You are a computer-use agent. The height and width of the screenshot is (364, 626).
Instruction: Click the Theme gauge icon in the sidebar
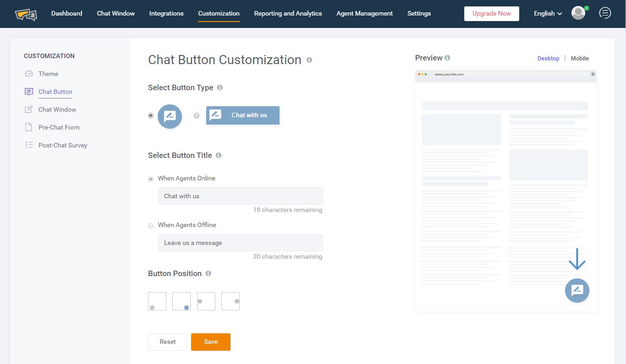coord(29,74)
